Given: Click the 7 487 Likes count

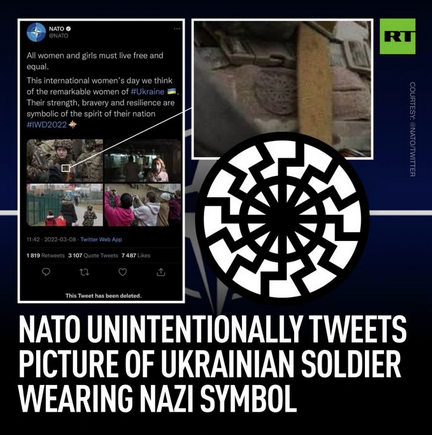Looking at the screenshot, I should pos(136,256).
